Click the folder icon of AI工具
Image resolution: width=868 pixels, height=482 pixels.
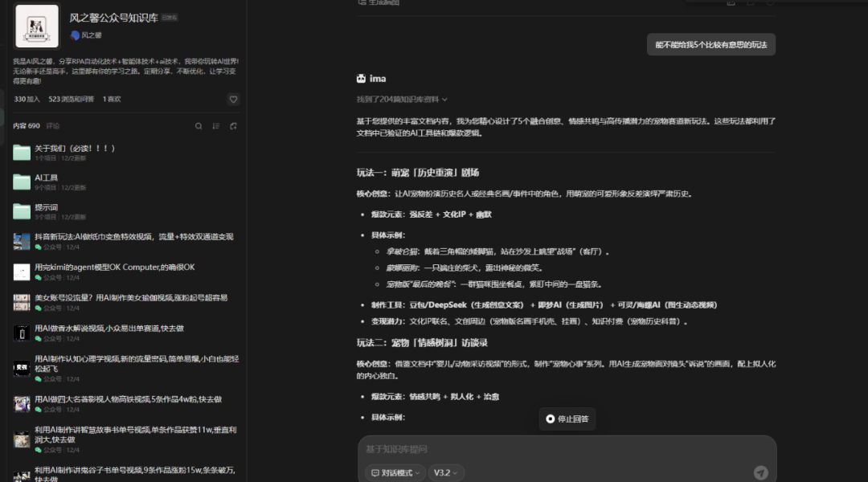tap(22, 182)
